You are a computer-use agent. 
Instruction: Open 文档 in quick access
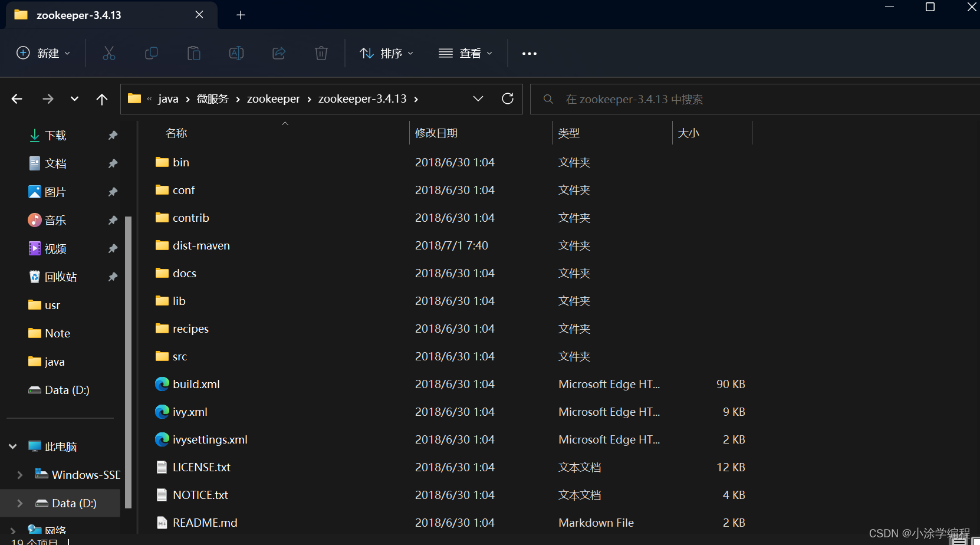(x=56, y=164)
